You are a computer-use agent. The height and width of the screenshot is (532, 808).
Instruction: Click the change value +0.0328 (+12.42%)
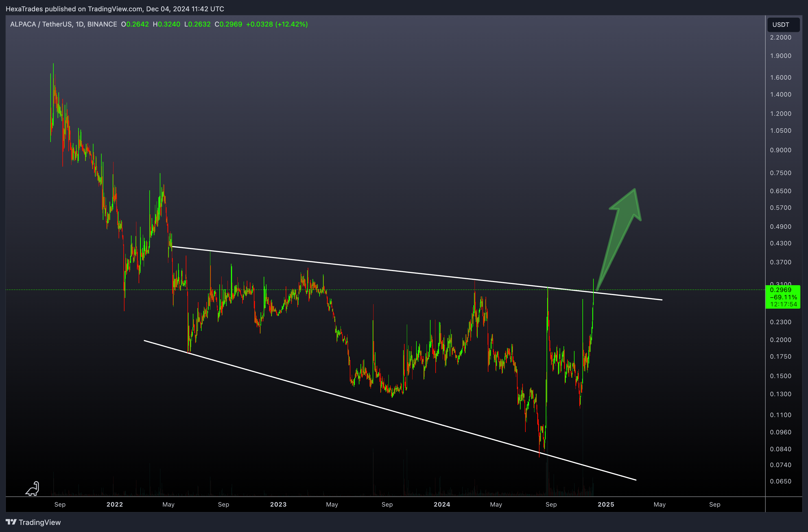pos(277,24)
